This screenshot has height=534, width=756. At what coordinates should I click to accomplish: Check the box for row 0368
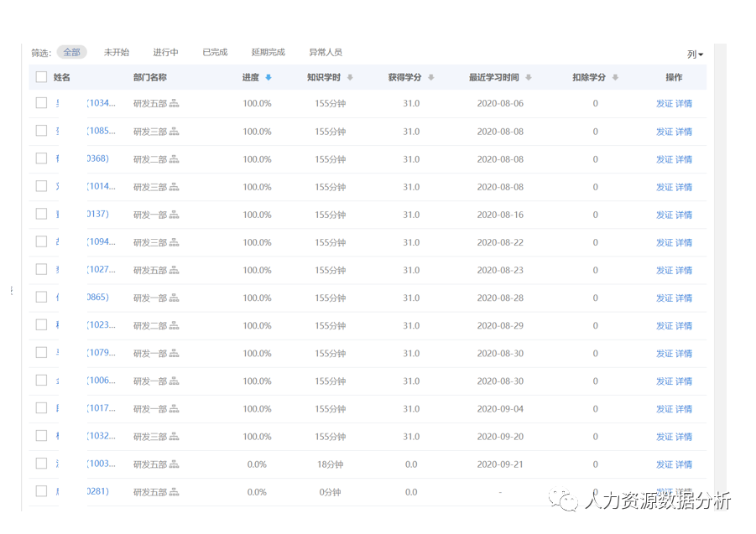pyautogui.click(x=41, y=158)
